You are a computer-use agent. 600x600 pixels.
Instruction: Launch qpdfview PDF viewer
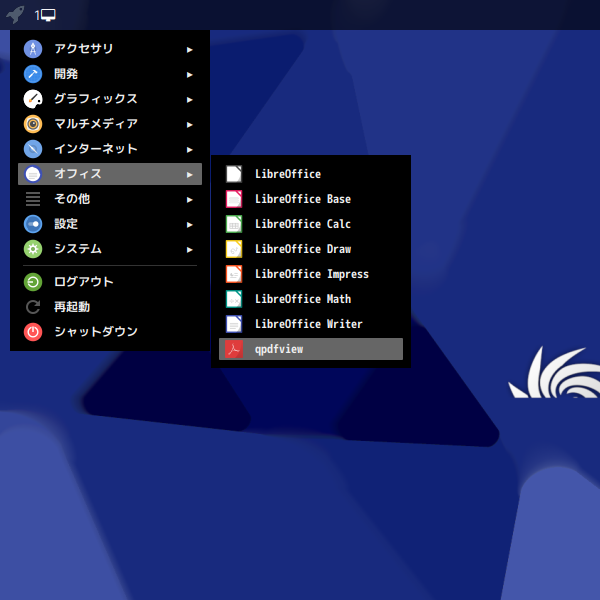click(311, 349)
